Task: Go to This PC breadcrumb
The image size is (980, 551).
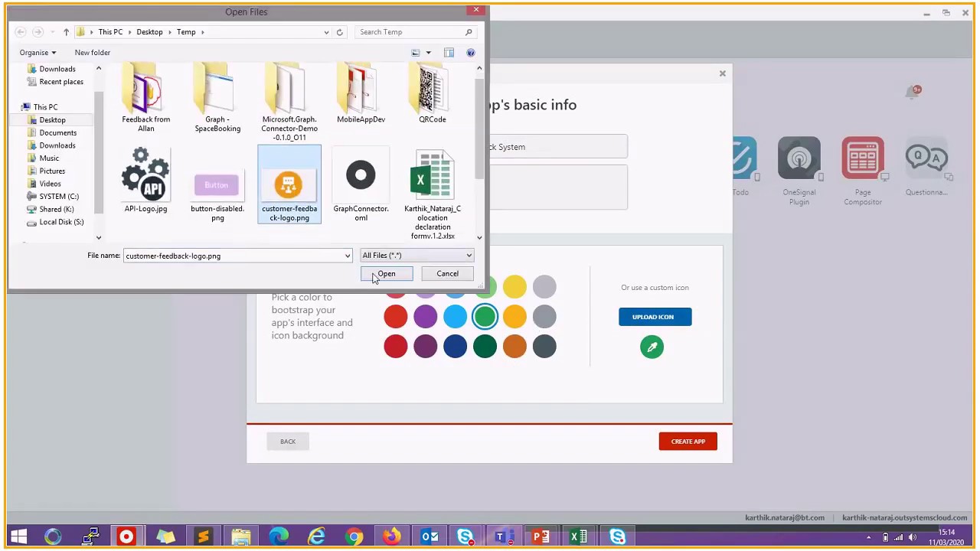Action: (x=109, y=32)
